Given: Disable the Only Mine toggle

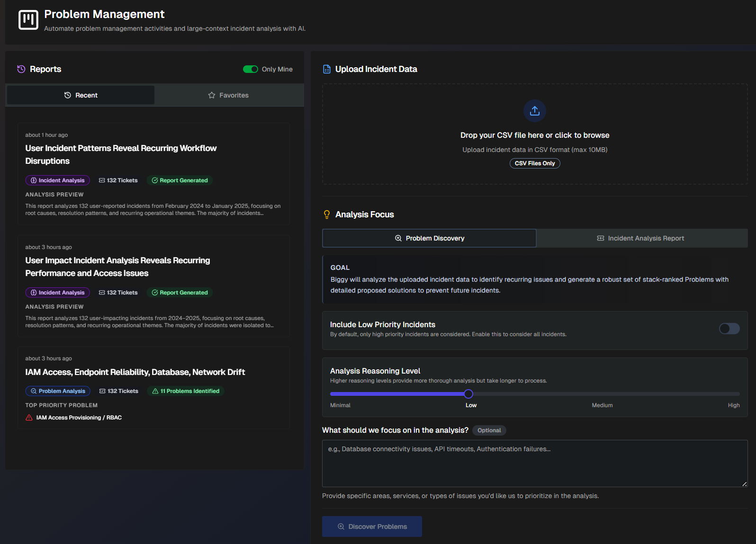Looking at the screenshot, I should click(x=250, y=69).
